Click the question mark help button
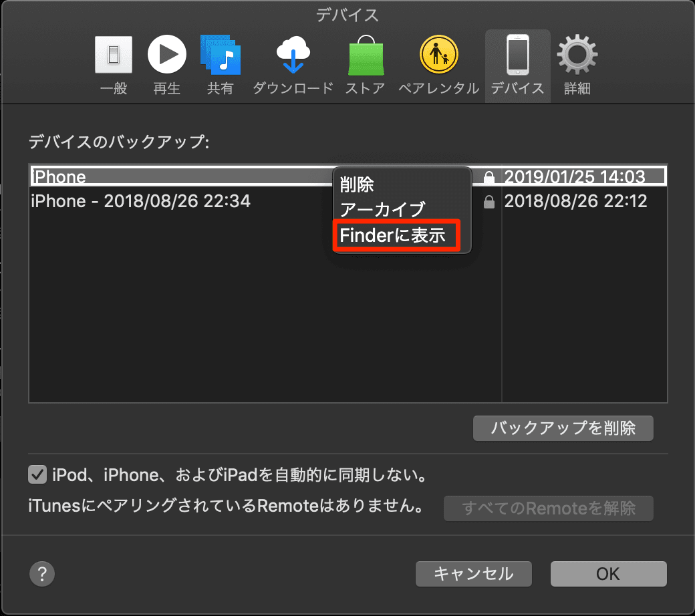This screenshot has height=616, width=695. 42,574
